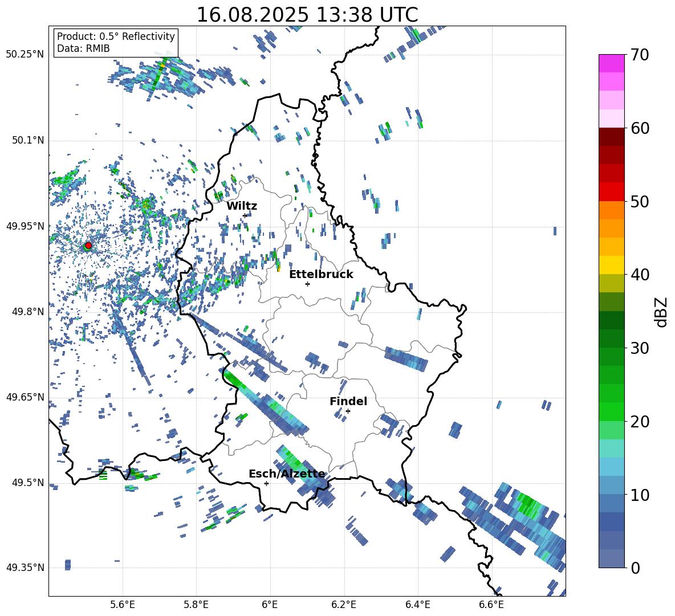Click the Ettelbruck city label
675x616 pixels.
coord(321,275)
